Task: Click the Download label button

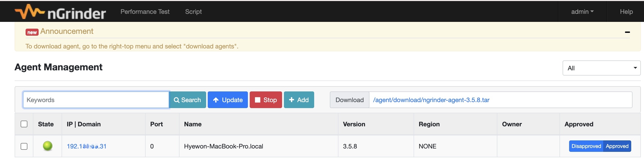Action: [x=349, y=100]
